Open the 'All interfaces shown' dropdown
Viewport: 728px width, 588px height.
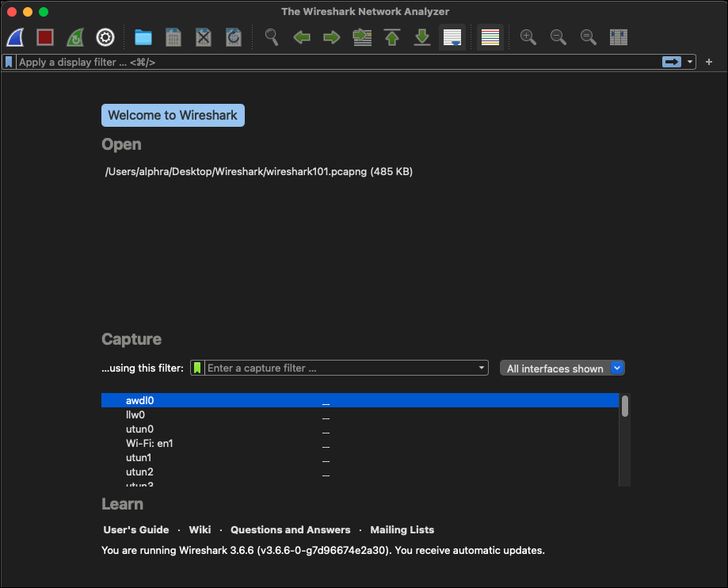tap(562, 368)
